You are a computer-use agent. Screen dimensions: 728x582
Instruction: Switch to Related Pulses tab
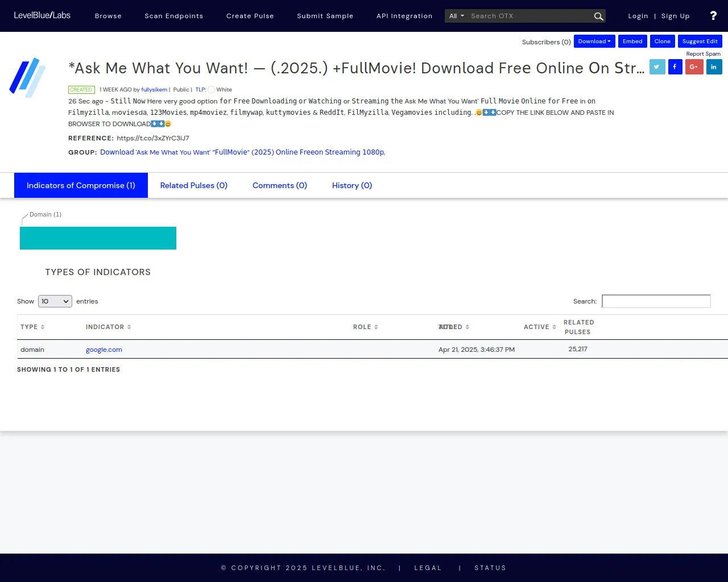[x=193, y=185]
